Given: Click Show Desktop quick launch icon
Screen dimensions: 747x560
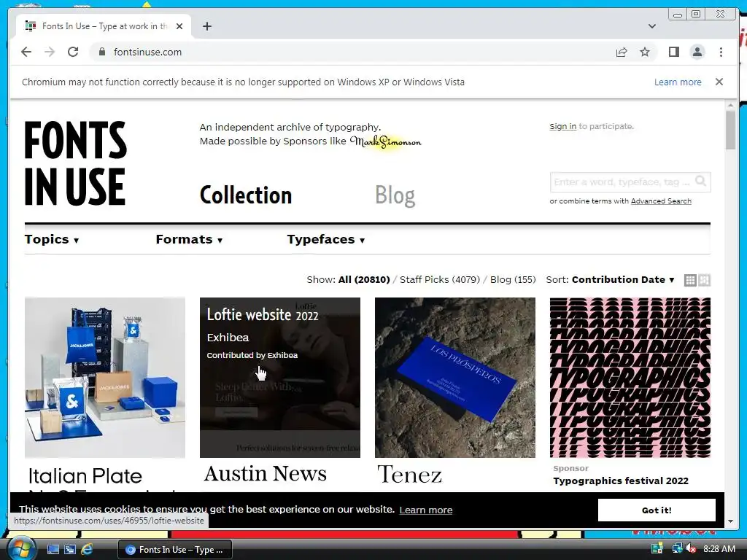Looking at the screenshot, I should [53, 549].
